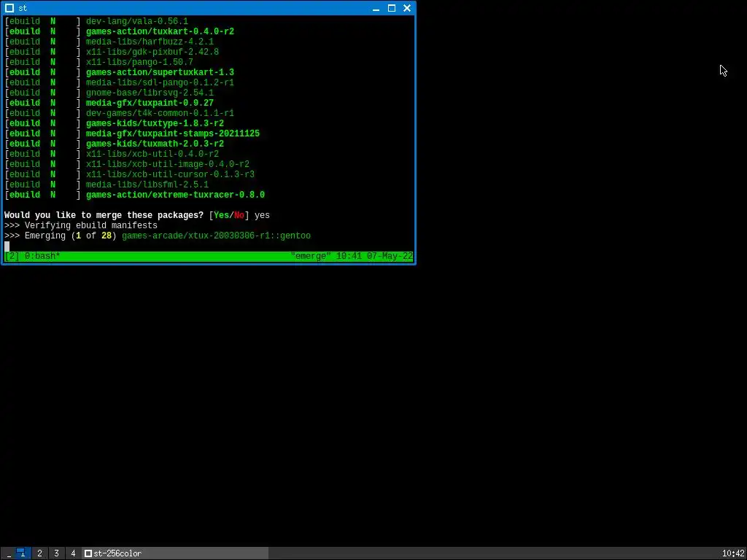
Task: Click the taskbar clock showing 10:42
Action: pyautogui.click(x=733, y=553)
